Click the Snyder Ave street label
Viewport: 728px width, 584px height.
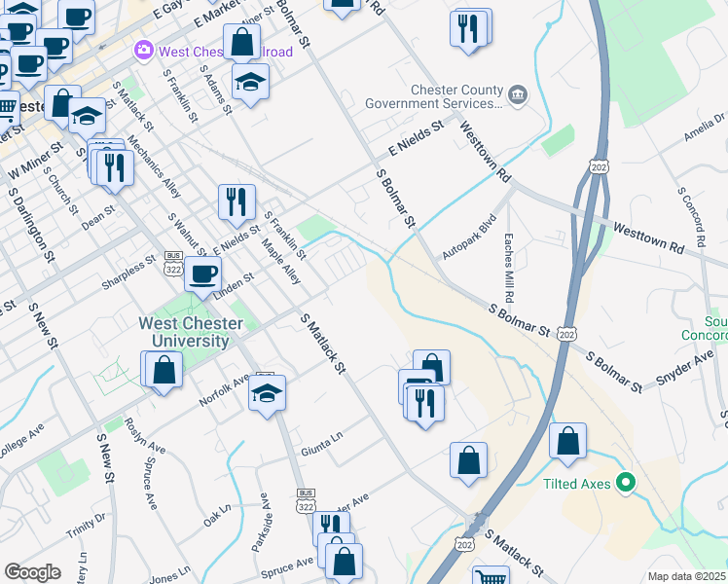685,368
